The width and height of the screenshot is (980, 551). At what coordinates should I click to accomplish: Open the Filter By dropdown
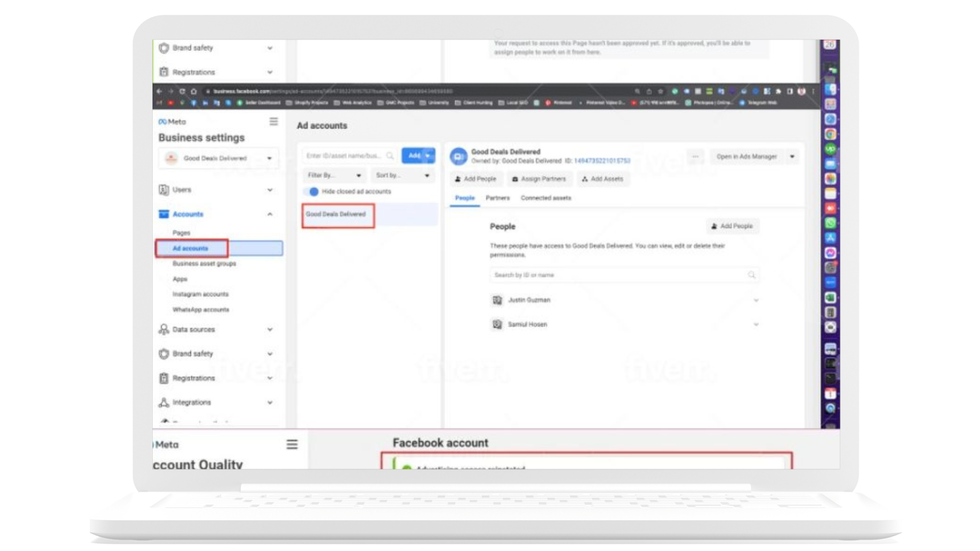coord(334,175)
